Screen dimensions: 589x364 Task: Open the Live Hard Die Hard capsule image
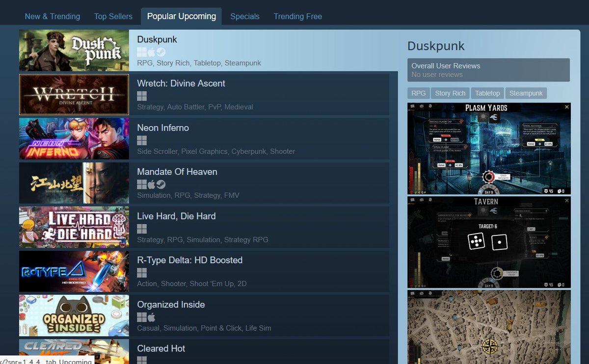tap(74, 227)
